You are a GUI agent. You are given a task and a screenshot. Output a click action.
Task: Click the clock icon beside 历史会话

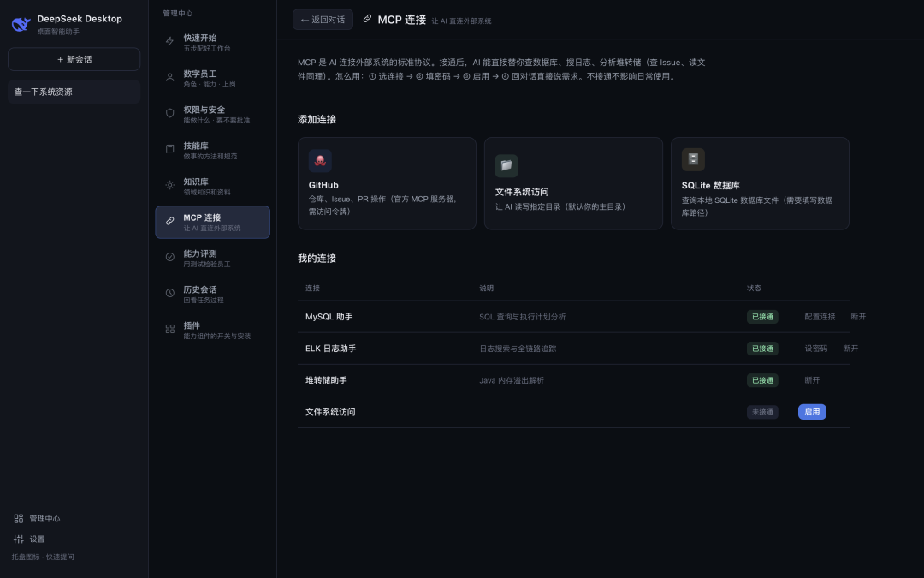169,293
